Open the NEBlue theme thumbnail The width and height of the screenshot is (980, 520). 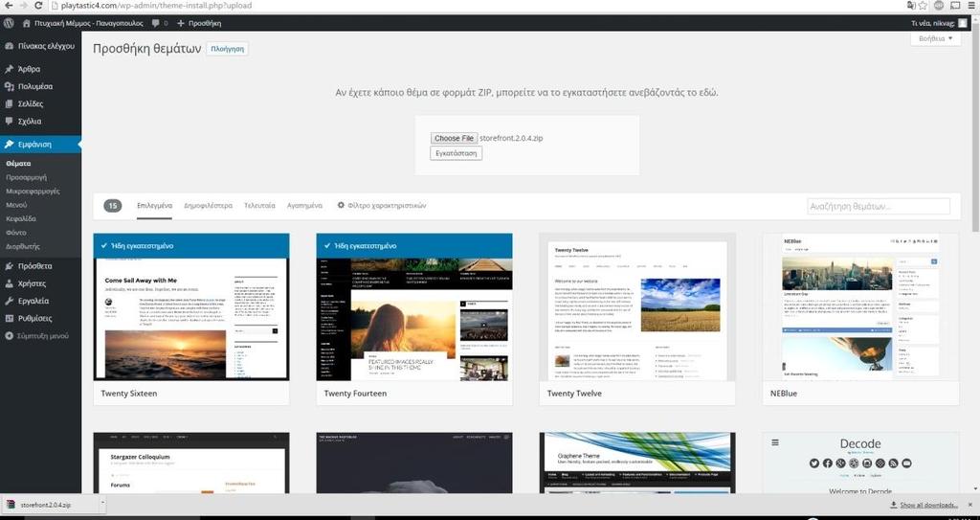coord(860,306)
